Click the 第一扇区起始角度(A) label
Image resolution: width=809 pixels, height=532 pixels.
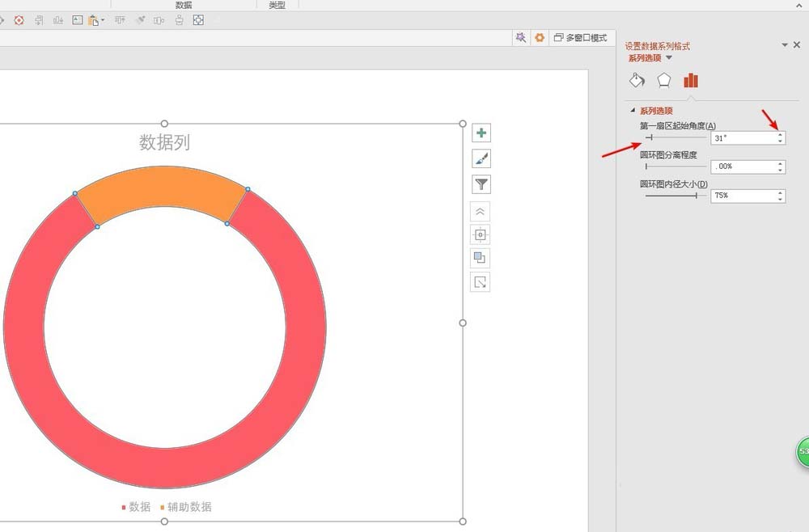(x=678, y=125)
